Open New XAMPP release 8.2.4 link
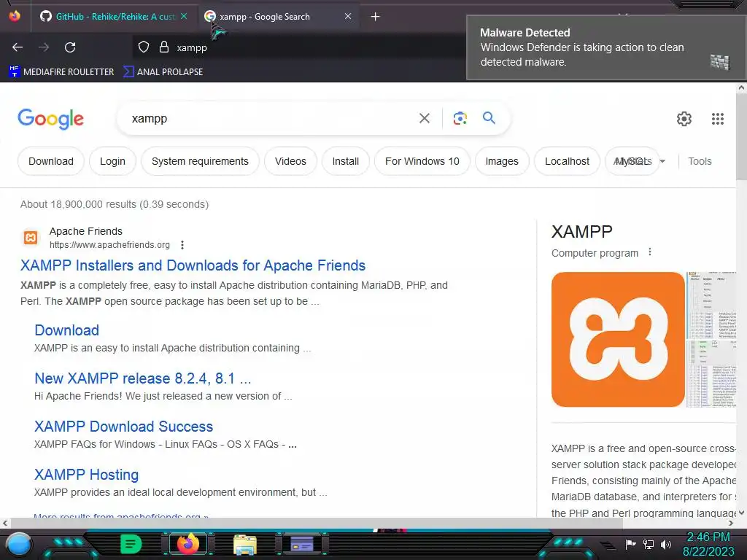Image resolution: width=747 pixels, height=560 pixels. pyautogui.click(x=142, y=378)
